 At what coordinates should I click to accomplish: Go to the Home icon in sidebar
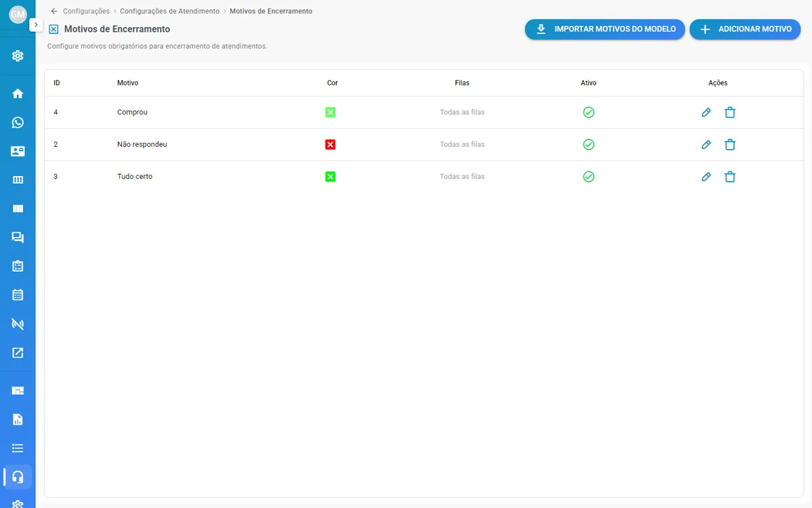click(x=18, y=93)
